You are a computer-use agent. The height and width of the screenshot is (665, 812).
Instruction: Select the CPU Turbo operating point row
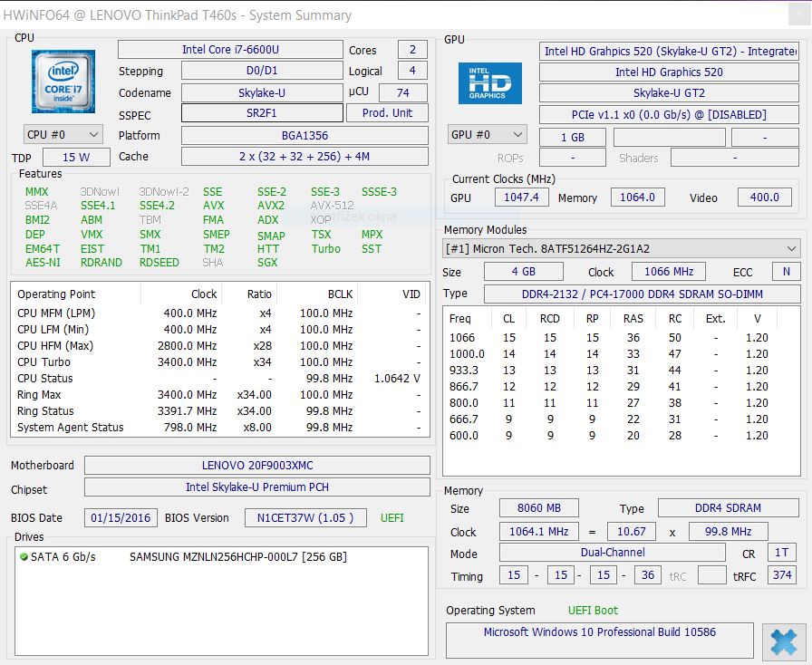217,362
